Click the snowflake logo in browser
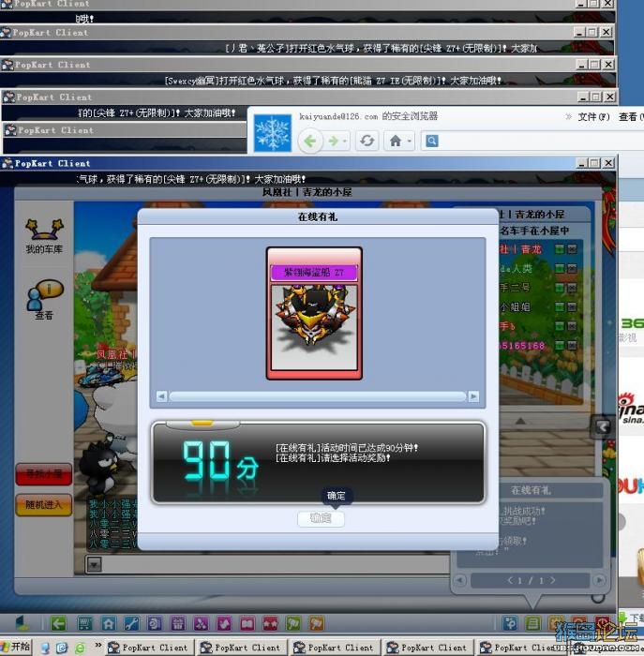Screen dimensions: 644x656 coord(273,132)
